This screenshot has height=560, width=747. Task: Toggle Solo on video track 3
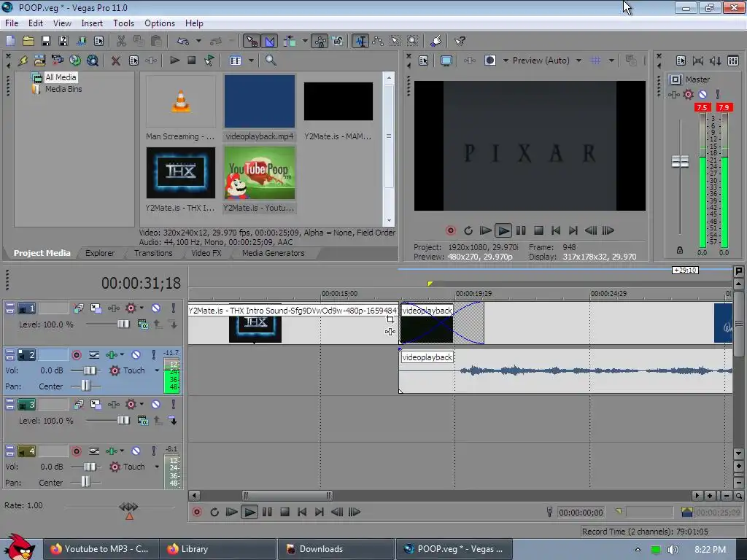[x=173, y=404]
